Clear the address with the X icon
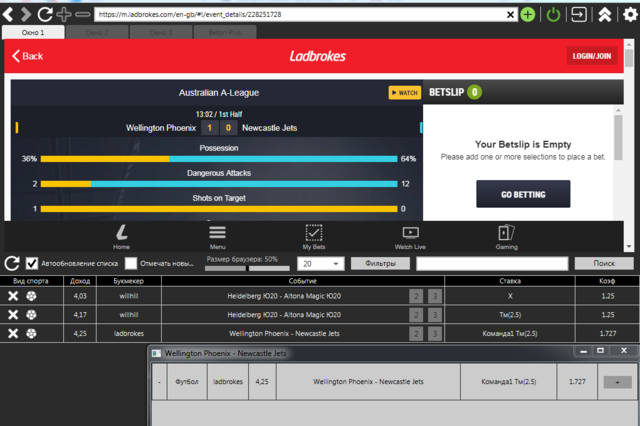640x426 pixels. 510,15
